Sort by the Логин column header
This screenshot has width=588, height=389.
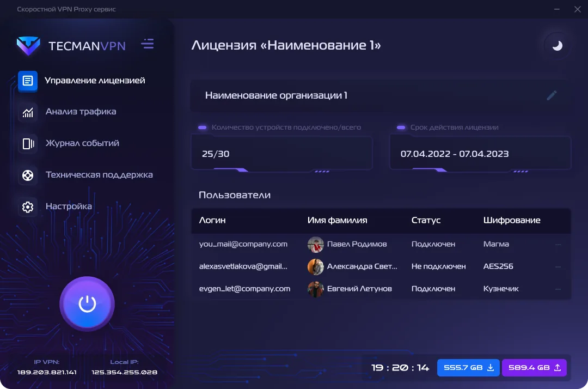point(212,221)
